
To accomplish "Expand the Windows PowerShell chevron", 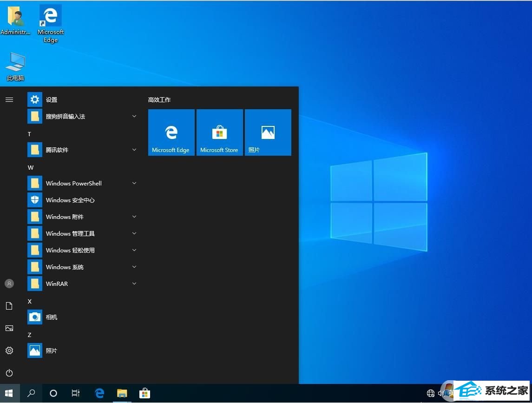I will point(134,183).
